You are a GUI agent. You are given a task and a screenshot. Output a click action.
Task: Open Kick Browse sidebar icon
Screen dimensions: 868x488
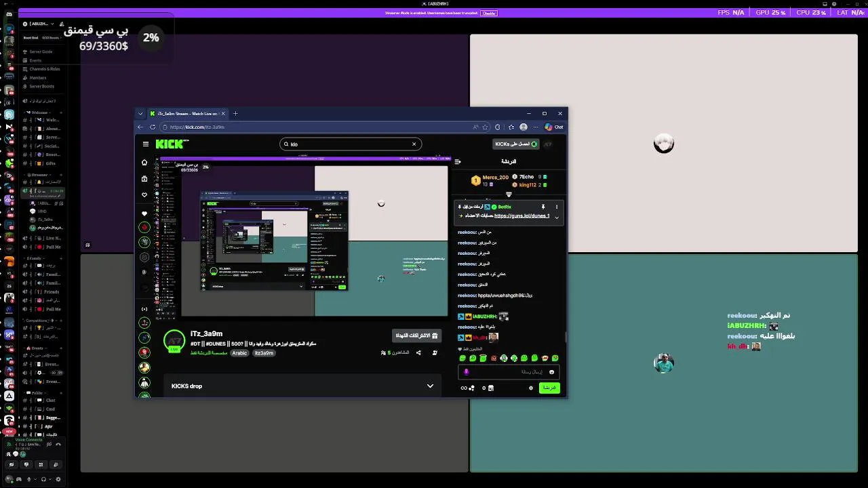point(144,179)
